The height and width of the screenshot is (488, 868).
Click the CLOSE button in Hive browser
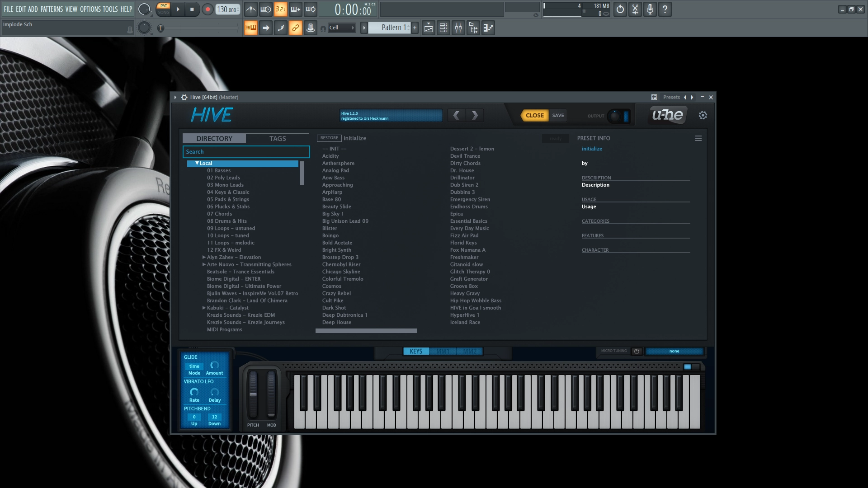(x=534, y=115)
